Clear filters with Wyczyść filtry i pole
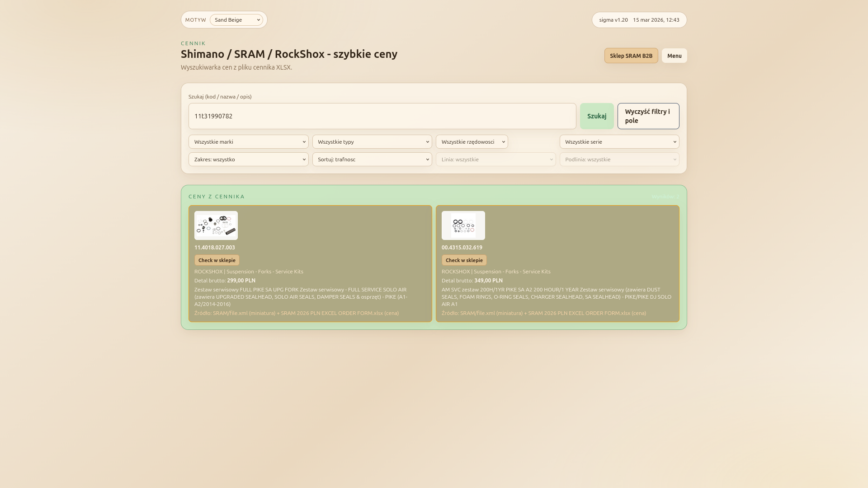The image size is (868, 488). [x=648, y=116]
